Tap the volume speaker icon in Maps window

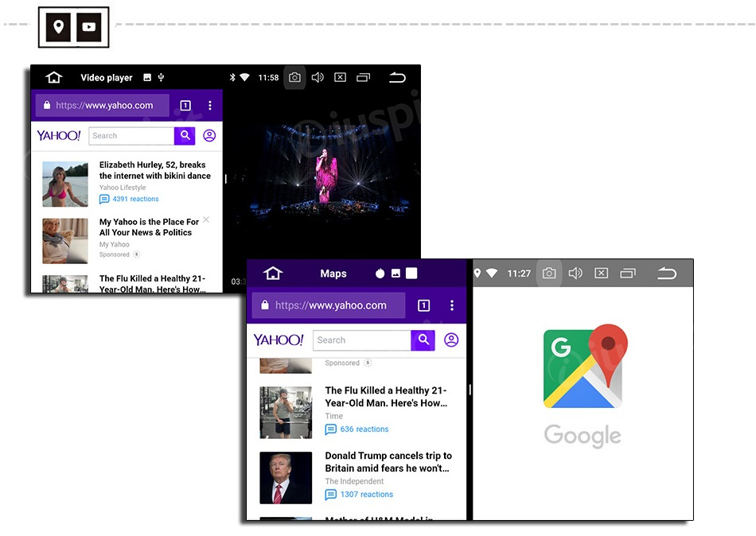[575, 274]
